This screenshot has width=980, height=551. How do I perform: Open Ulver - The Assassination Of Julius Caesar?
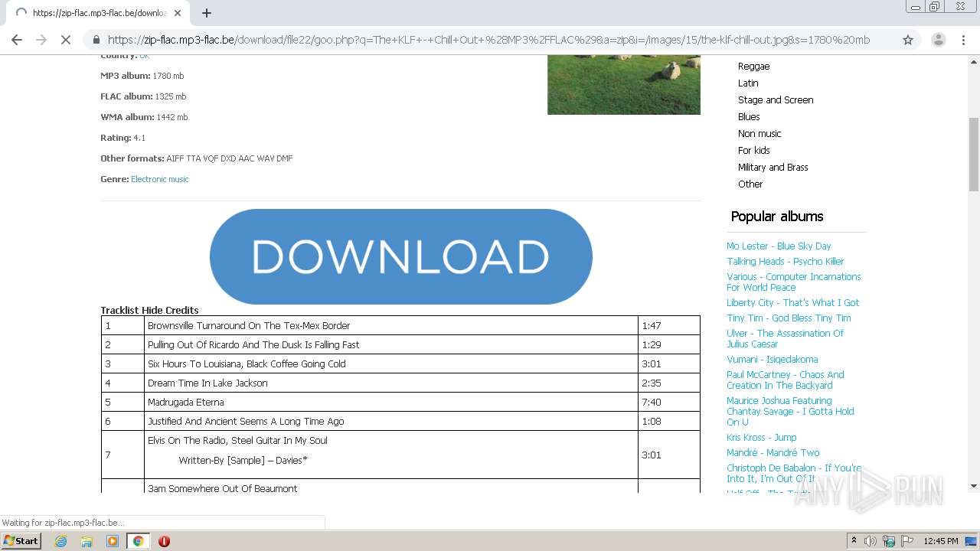point(785,339)
